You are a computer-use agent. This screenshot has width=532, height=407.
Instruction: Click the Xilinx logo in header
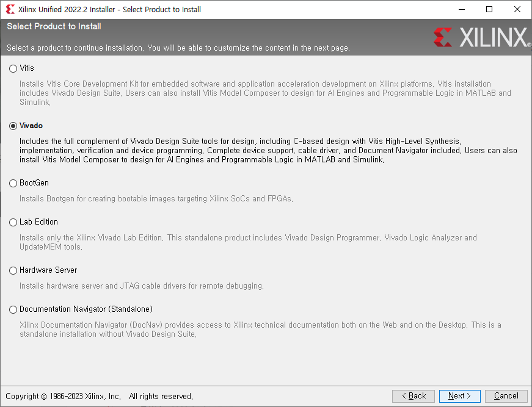point(482,37)
